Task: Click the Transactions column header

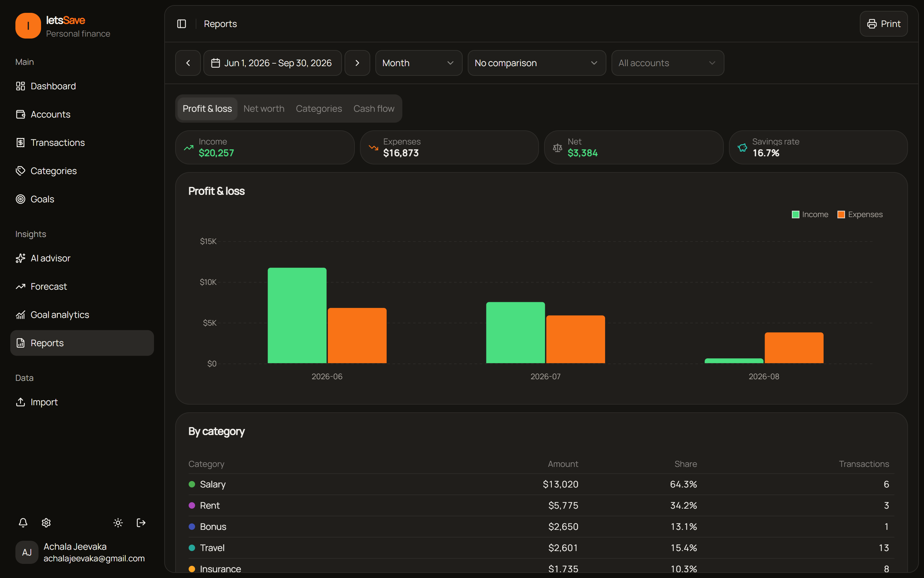Action: point(864,464)
